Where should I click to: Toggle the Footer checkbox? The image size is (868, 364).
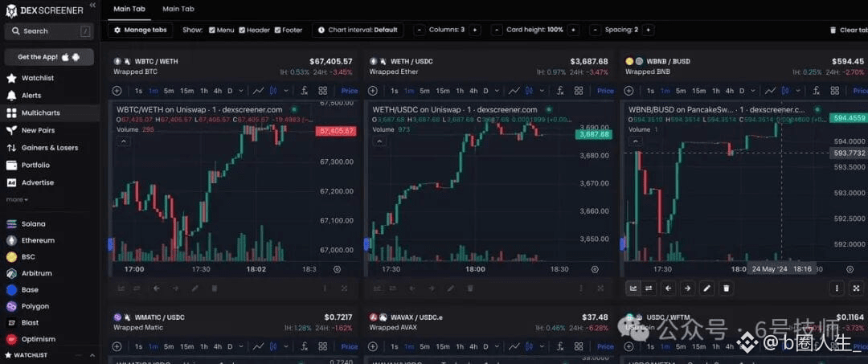[x=277, y=30]
